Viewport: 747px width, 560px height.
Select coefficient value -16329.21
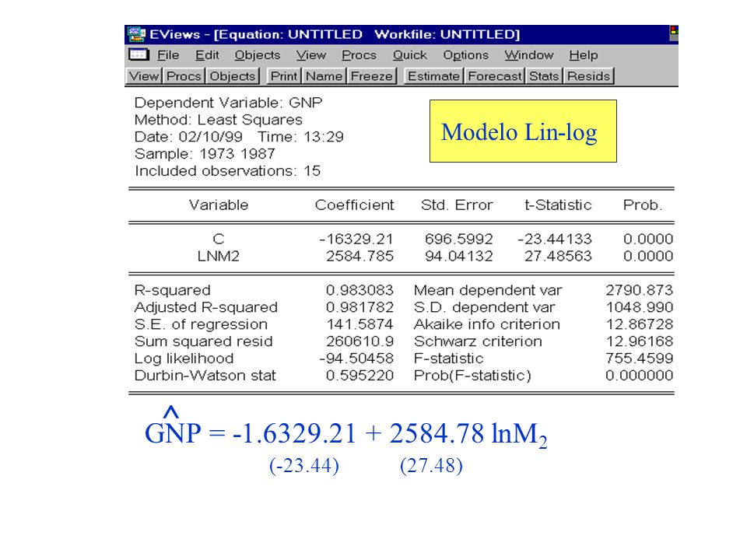356,239
